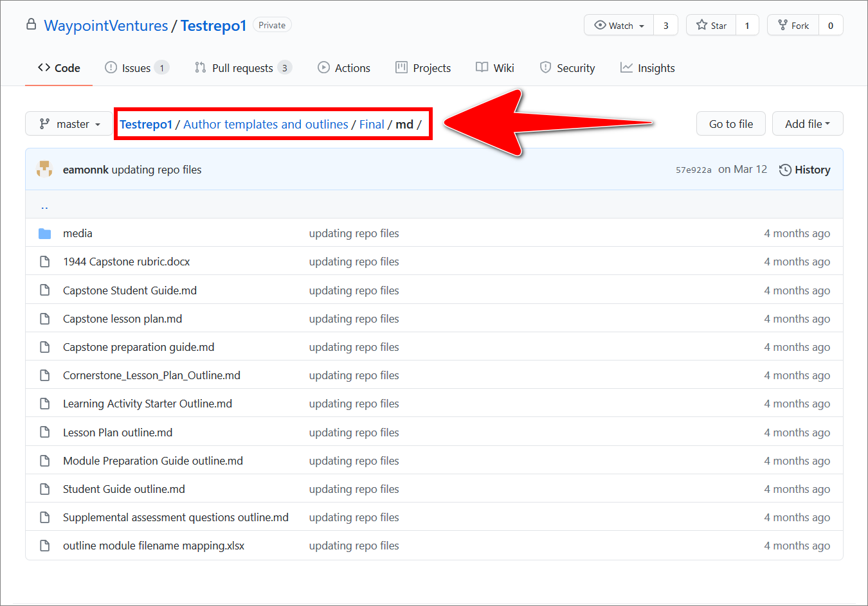View the watchers count of 3
This screenshot has height=606, width=868.
point(666,25)
